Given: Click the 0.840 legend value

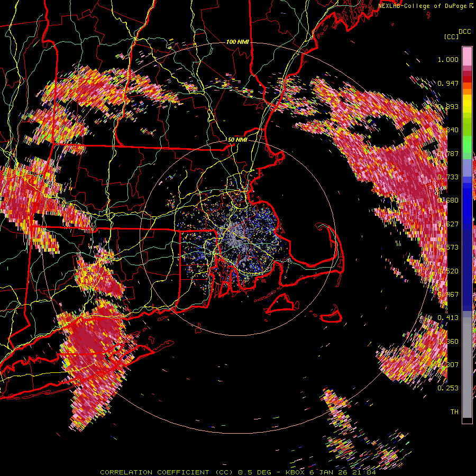Looking at the screenshot, I should [x=448, y=130].
